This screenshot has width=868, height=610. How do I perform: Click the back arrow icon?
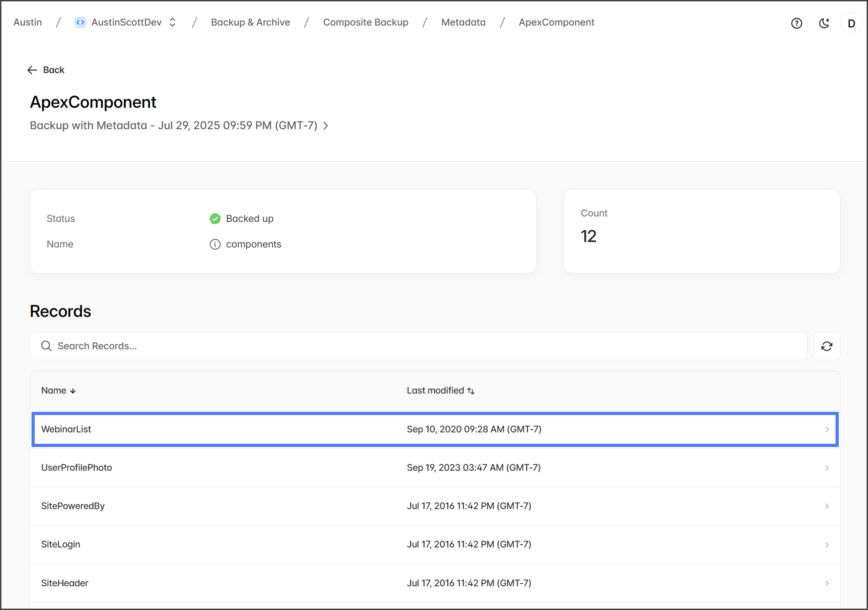click(x=32, y=70)
